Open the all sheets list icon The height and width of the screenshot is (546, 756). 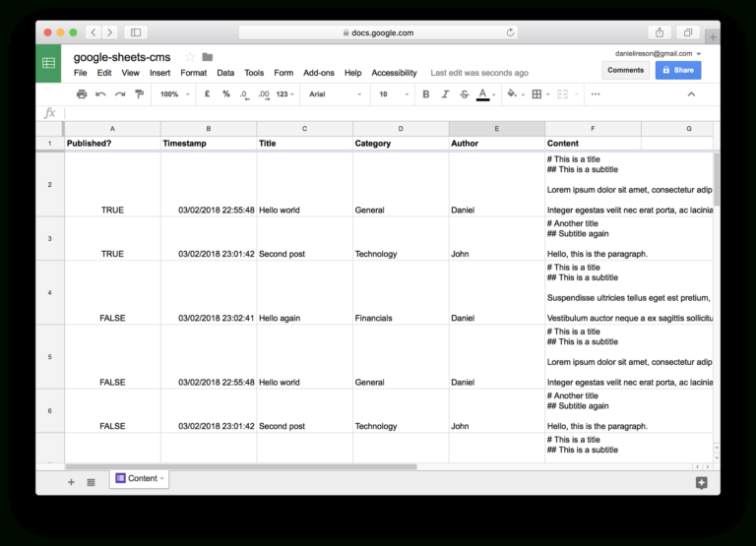[91, 482]
